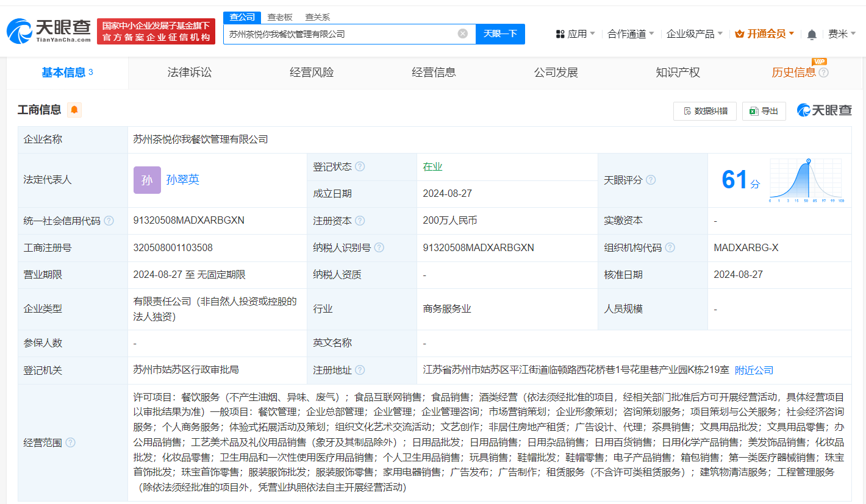Click help icon next to 登记状态
This screenshot has height=504, width=866.
[360, 167]
